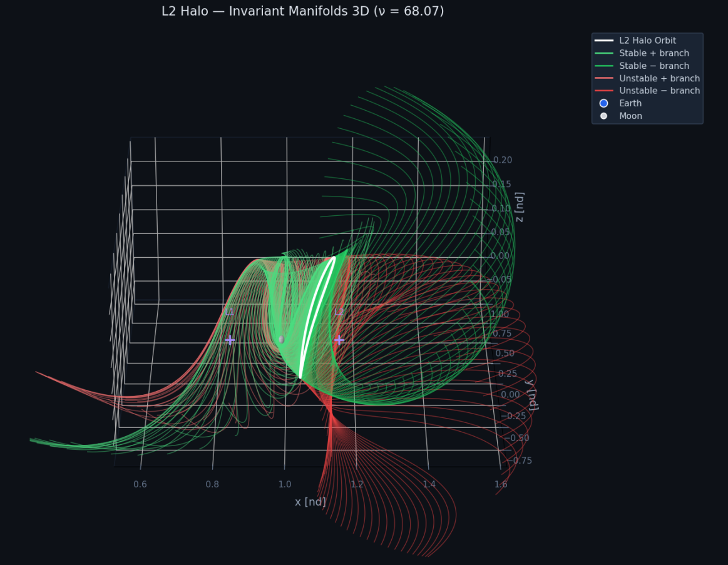This screenshot has width=728, height=565.
Task: Click the white Moon marker in the legend
Action: (x=603, y=116)
